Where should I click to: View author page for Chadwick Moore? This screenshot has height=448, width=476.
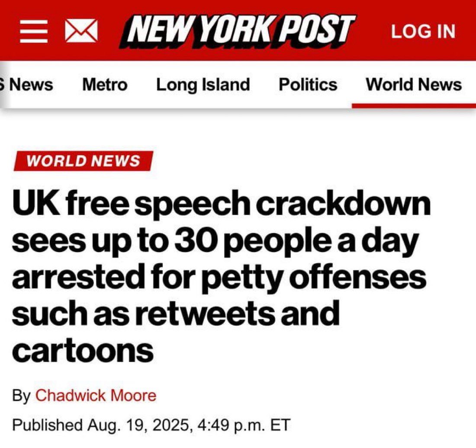point(96,396)
